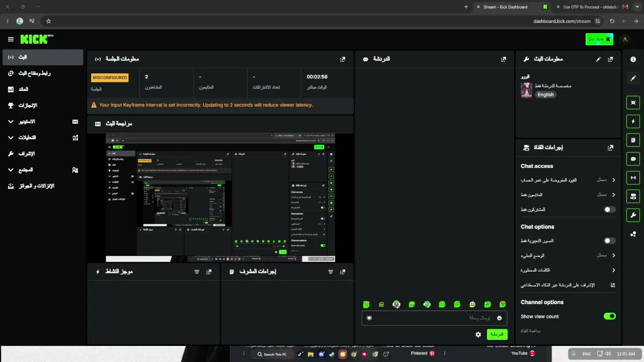This screenshot has height=362, width=644.
Task: Click the ENG language indicator in the taskbar
Action: 587,354
